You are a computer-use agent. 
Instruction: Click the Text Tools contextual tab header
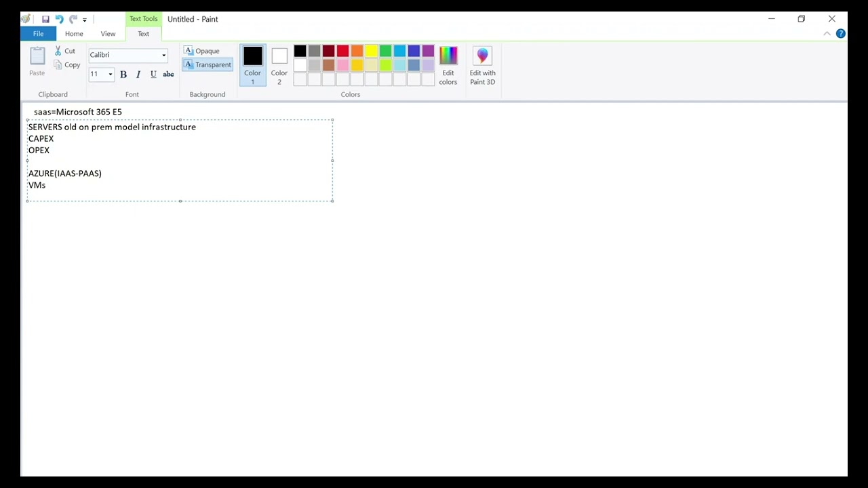click(x=143, y=19)
